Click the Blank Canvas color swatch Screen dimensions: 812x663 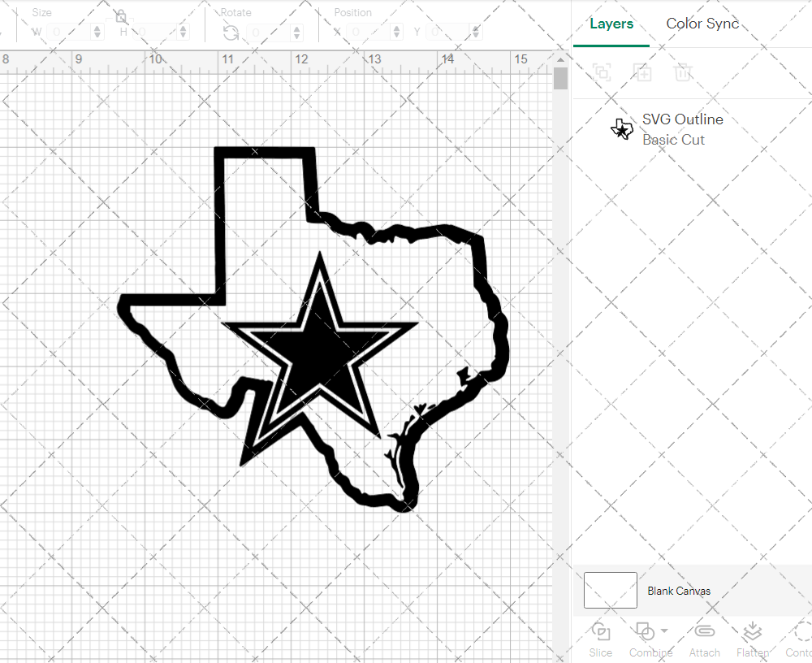point(611,591)
